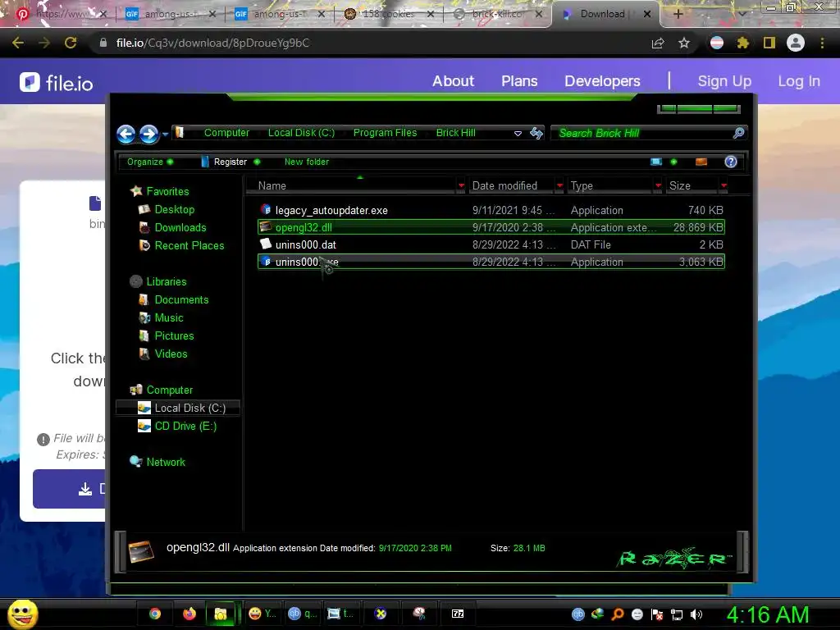The width and height of the screenshot is (840, 630).
Task: Select legacy_autoupdater.exe file
Action: (x=491, y=210)
